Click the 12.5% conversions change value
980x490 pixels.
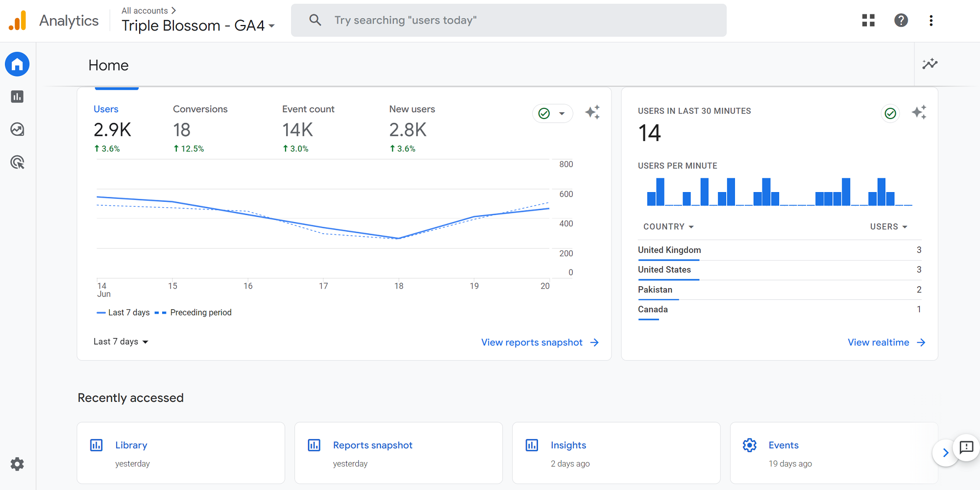tap(192, 148)
